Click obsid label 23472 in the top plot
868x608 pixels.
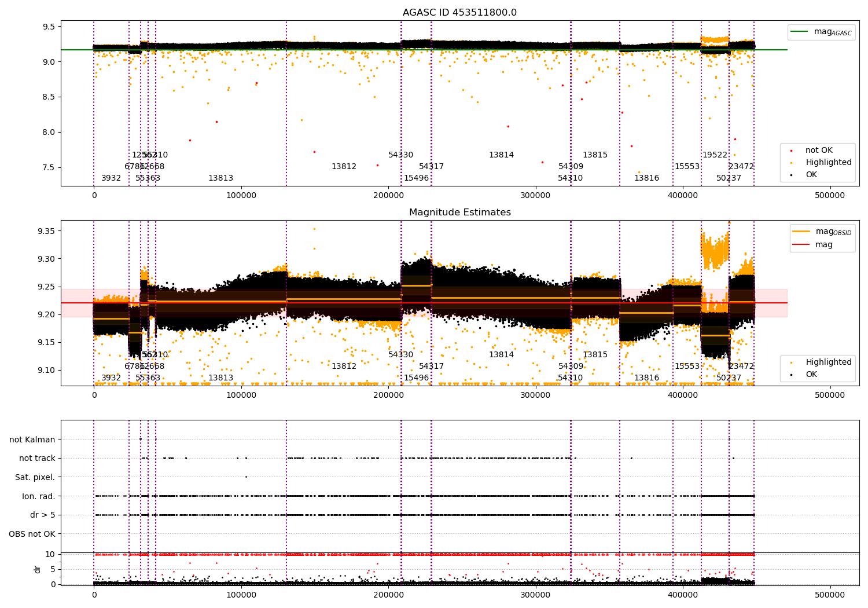[x=741, y=167]
